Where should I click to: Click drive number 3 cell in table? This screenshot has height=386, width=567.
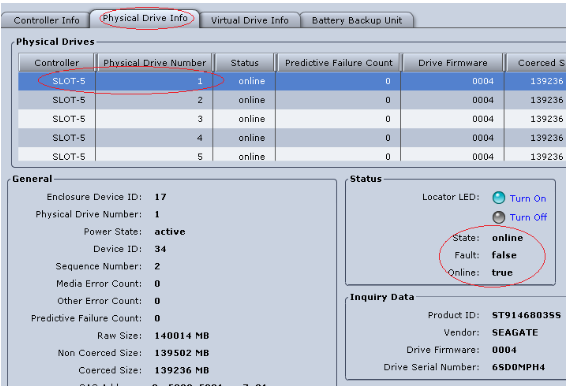point(154,119)
